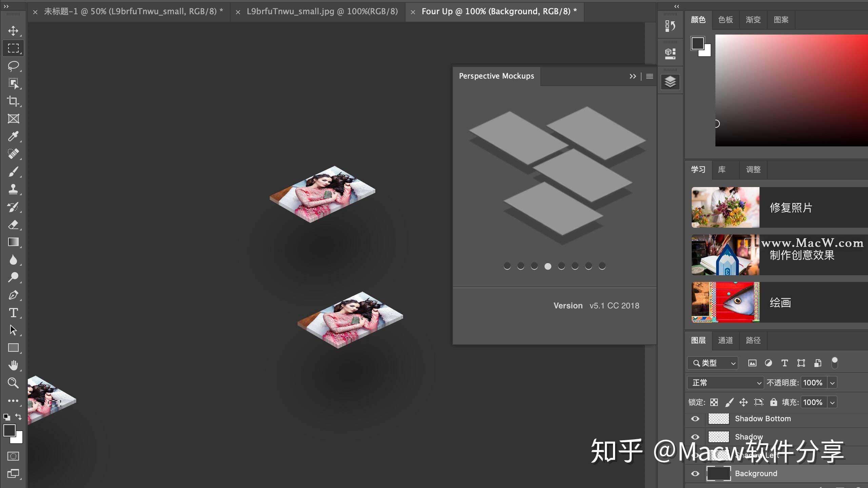Select the Zoom tool
Viewport: 868px width, 488px height.
pos(13,383)
